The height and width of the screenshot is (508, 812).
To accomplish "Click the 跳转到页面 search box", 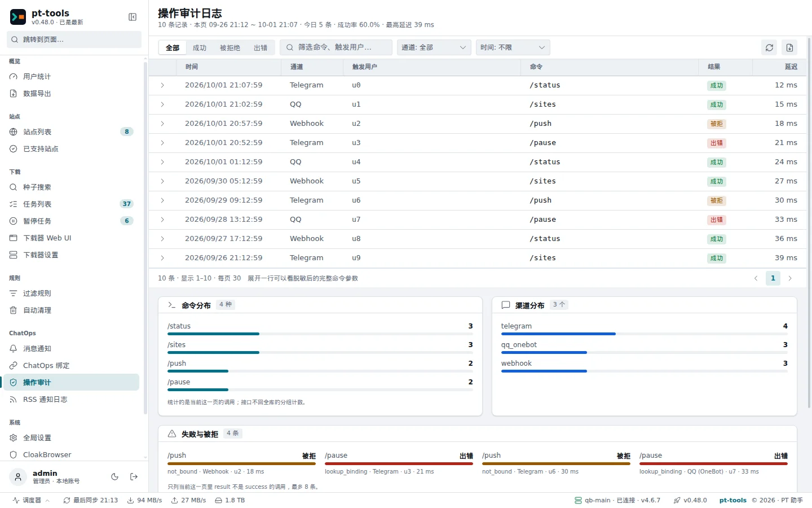I will (74, 40).
